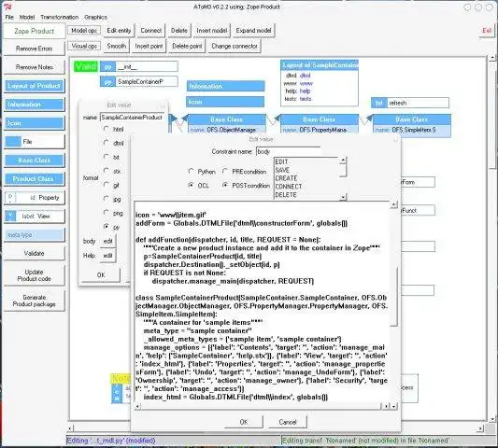Click Insert point button

pyautogui.click(x=149, y=46)
